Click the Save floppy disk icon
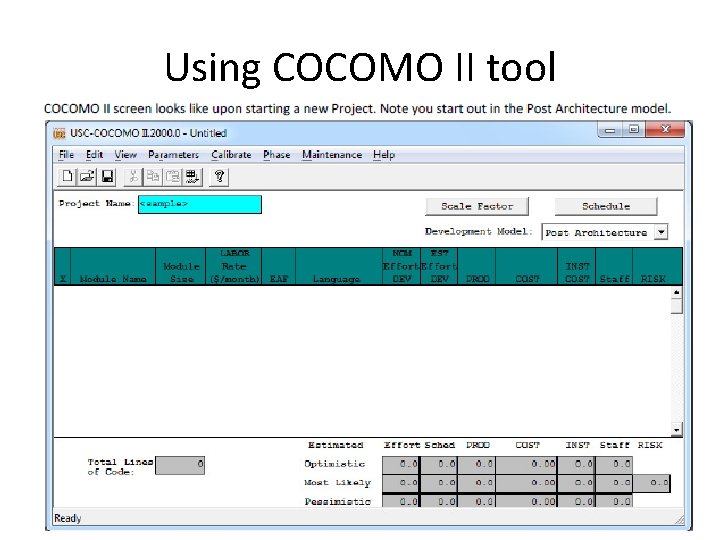Viewport: 720px width, 540px height. click(x=107, y=177)
